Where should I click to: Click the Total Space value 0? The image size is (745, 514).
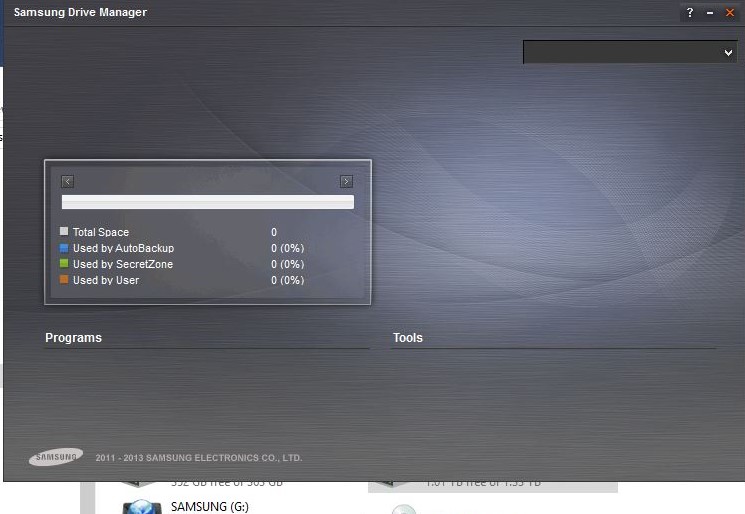click(274, 232)
